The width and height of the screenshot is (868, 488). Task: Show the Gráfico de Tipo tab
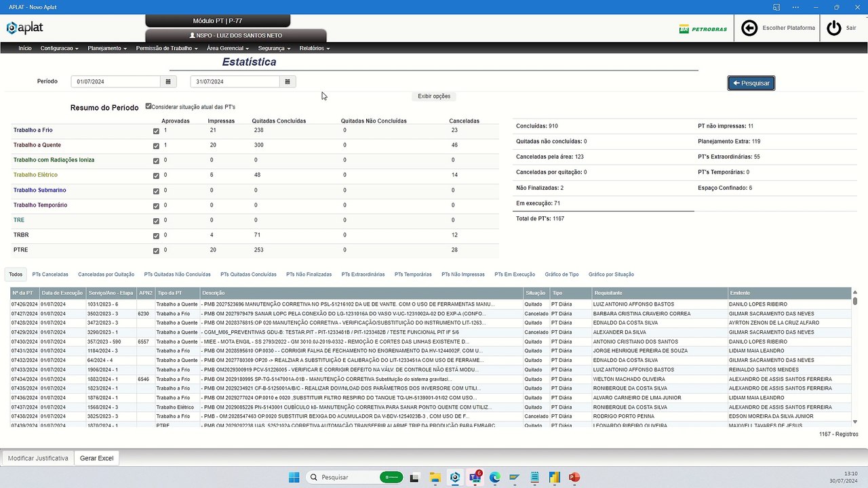[561, 274]
